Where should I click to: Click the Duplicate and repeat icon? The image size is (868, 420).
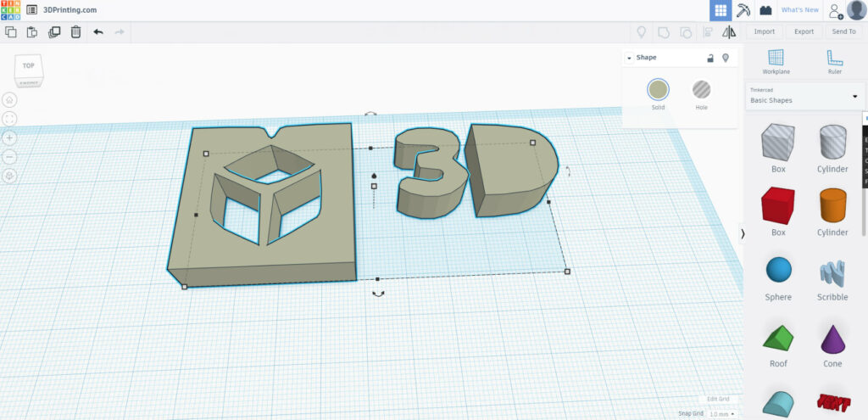click(x=54, y=32)
